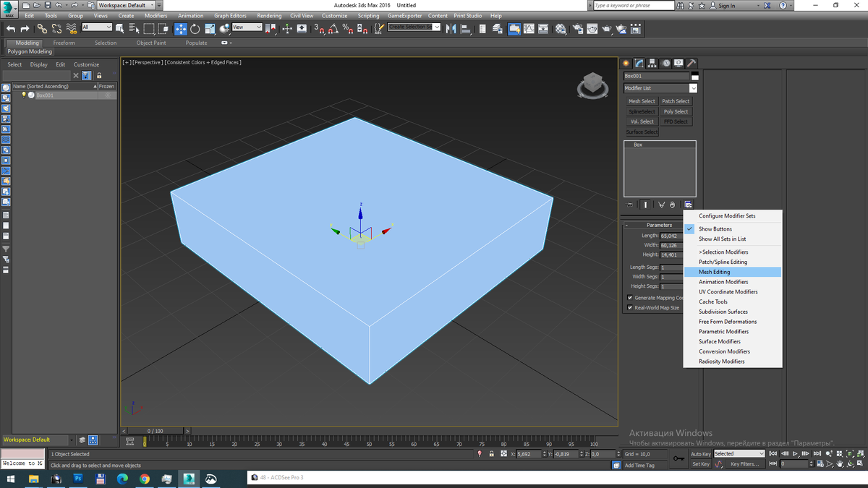Click the Photoshop icon in the taskbar
Image resolution: width=868 pixels, height=488 pixels.
point(78,479)
